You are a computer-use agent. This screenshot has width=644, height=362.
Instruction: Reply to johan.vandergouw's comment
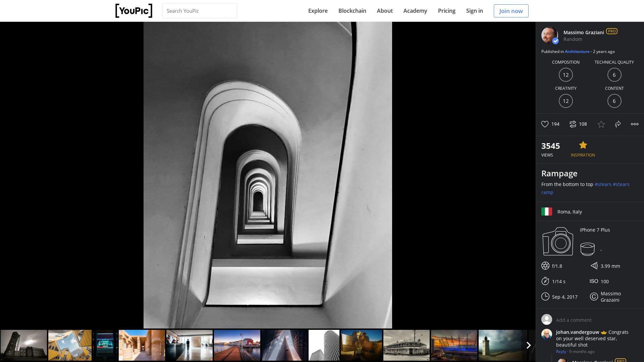click(x=561, y=352)
